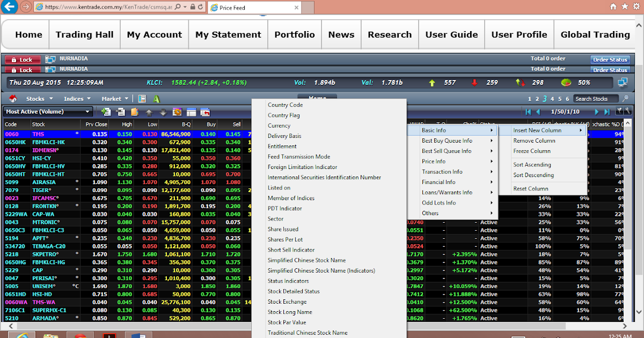Open the My Statement navigation tab
644x338 pixels.
point(228,35)
